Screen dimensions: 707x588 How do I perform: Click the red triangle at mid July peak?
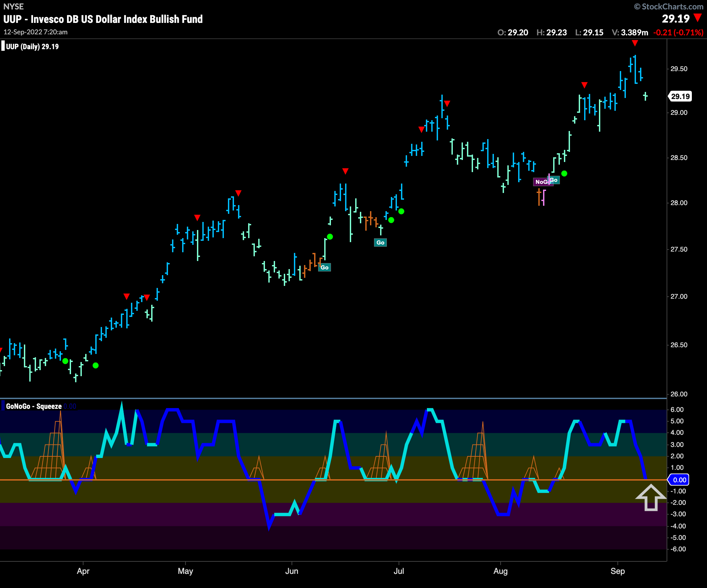(x=447, y=103)
